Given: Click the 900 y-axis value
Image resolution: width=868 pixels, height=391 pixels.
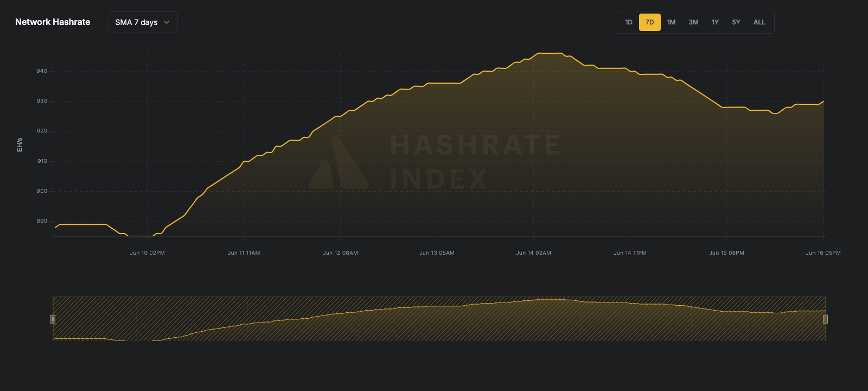Looking at the screenshot, I should tap(42, 191).
